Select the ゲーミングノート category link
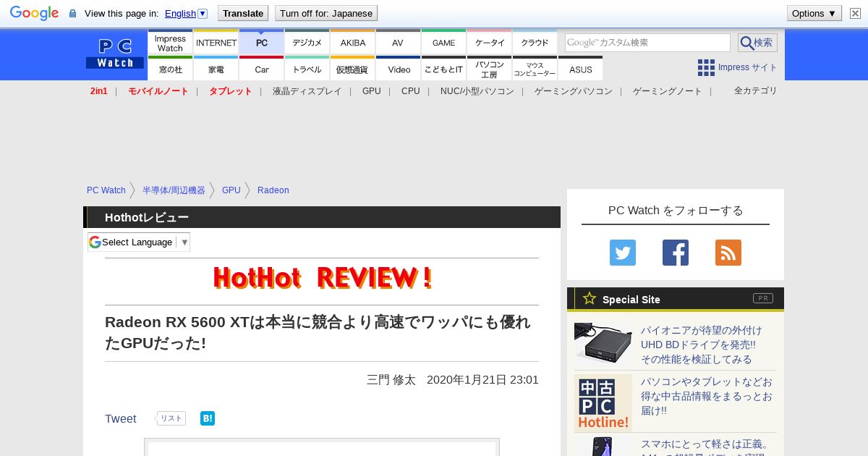The height and width of the screenshot is (456, 868). point(667,91)
